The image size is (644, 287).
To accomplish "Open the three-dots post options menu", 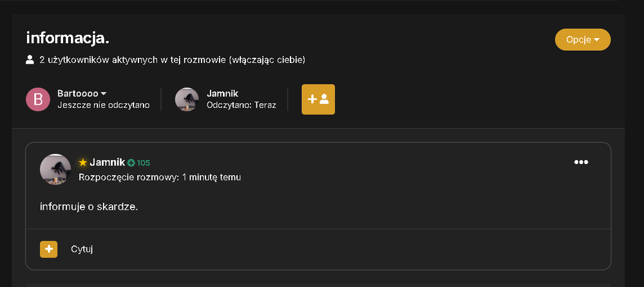I will [x=581, y=162].
